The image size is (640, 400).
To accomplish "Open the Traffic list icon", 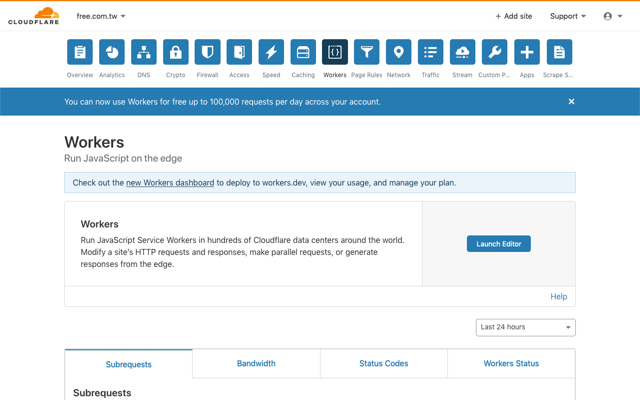I will point(431,52).
